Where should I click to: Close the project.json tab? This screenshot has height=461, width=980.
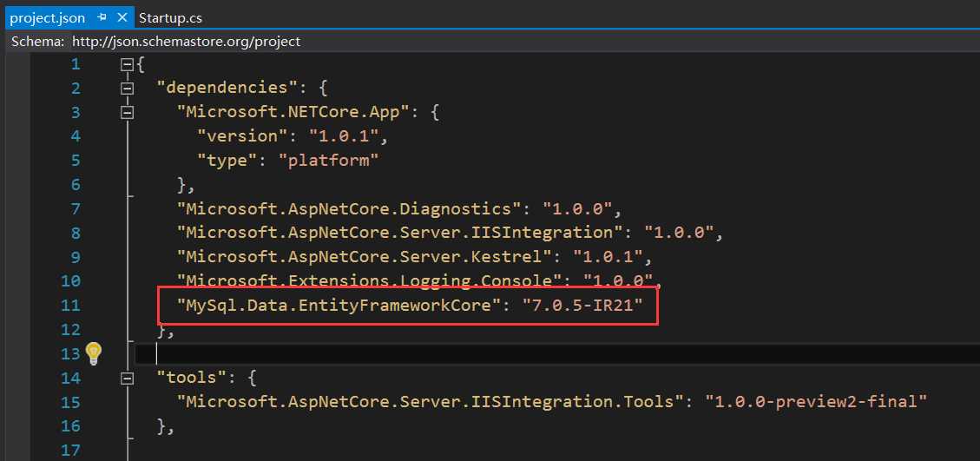[121, 17]
